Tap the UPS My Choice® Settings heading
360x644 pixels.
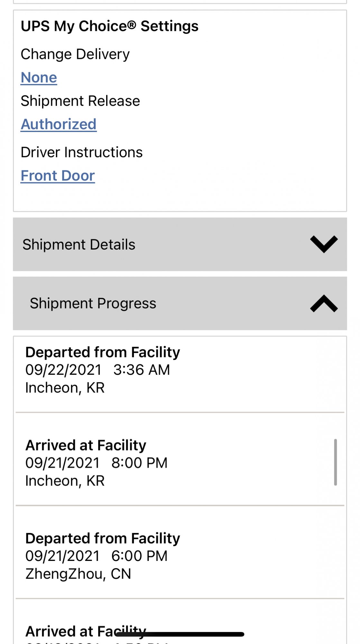pos(109,26)
